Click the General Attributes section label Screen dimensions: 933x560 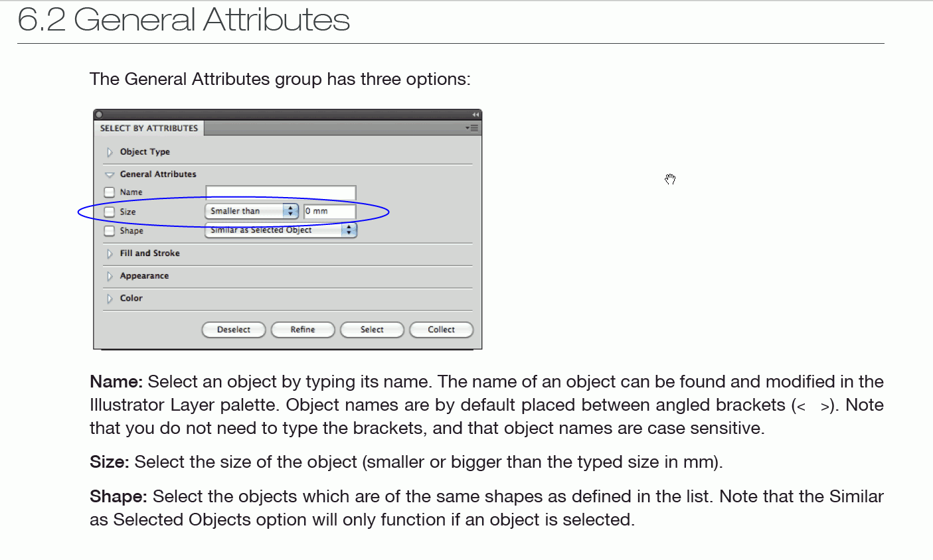tap(158, 175)
